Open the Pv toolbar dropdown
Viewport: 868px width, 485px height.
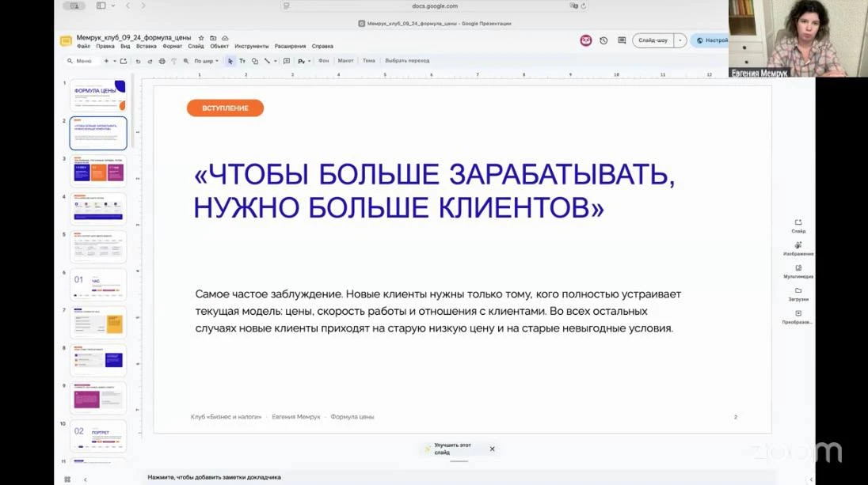[304, 61]
